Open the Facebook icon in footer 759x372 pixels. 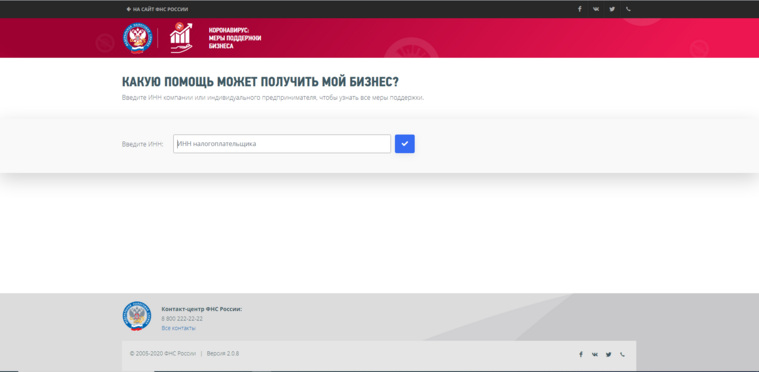(x=581, y=354)
